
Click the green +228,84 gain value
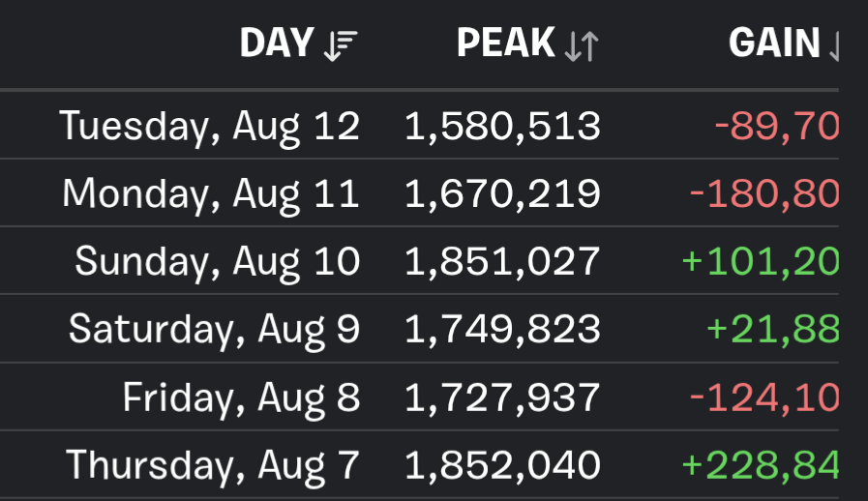[x=761, y=465]
